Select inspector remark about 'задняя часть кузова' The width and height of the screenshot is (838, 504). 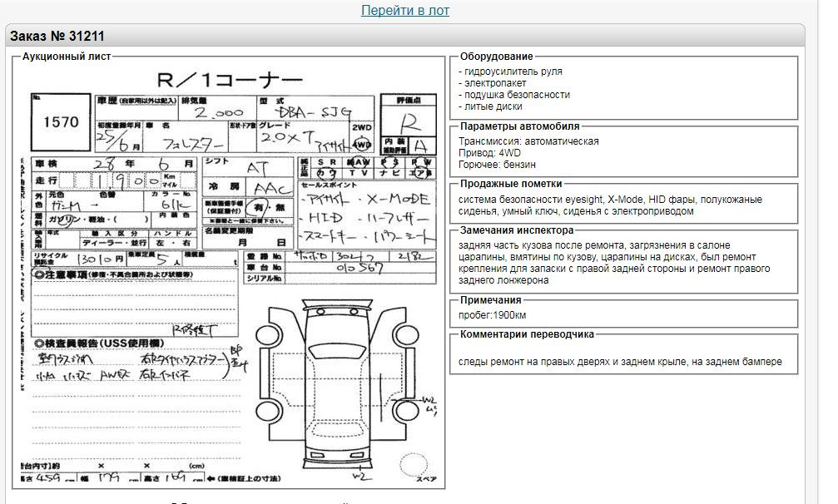pos(614,263)
